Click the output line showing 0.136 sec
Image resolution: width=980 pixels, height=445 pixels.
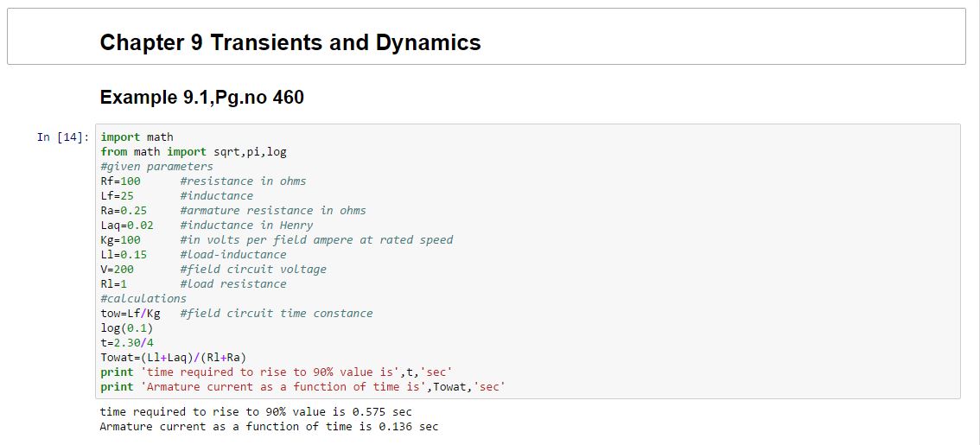(269, 427)
